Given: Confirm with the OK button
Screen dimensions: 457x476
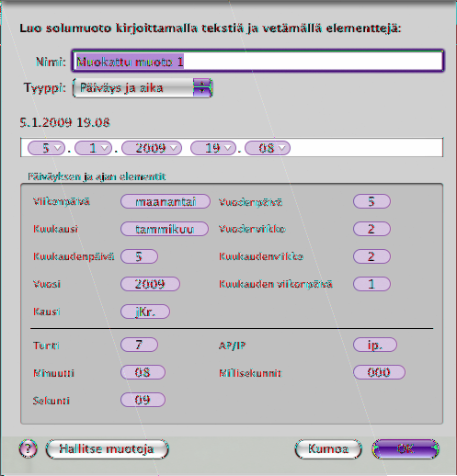Looking at the screenshot, I should tap(406, 449).
